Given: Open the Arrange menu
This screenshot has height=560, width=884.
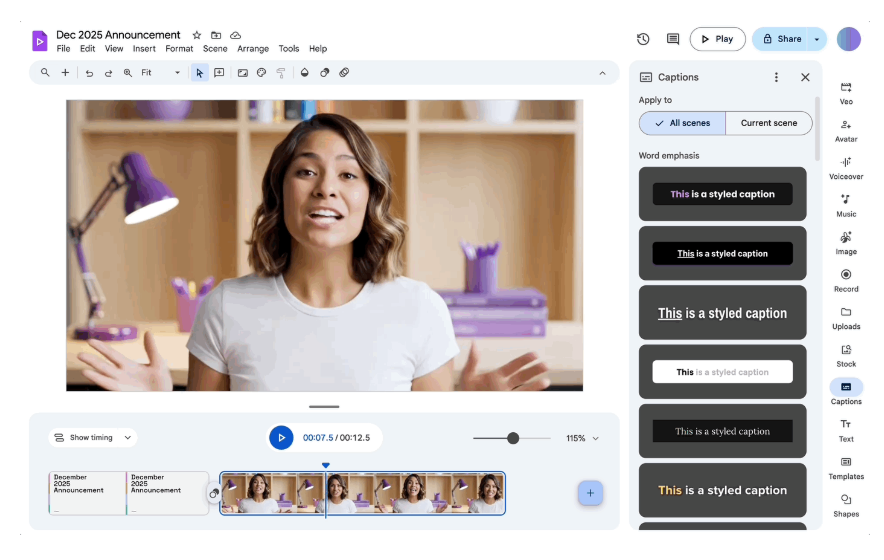Looking at the screenshot, I should click(253, 49).
